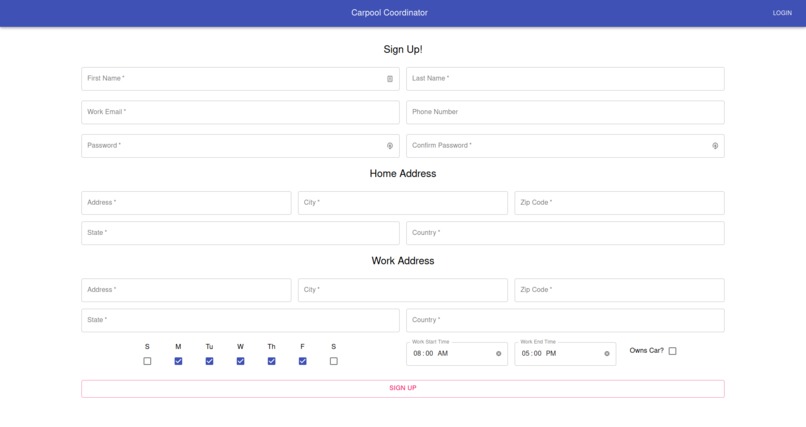Uncheck the Thursday (Th) checkbox

271,361
